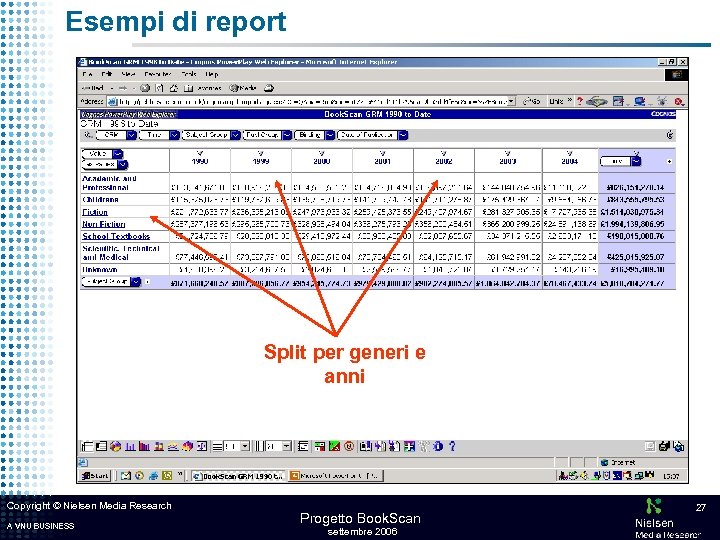
Task: Drill down on Childrens row link
Action: pyautogui.click(x=100, y=200)
